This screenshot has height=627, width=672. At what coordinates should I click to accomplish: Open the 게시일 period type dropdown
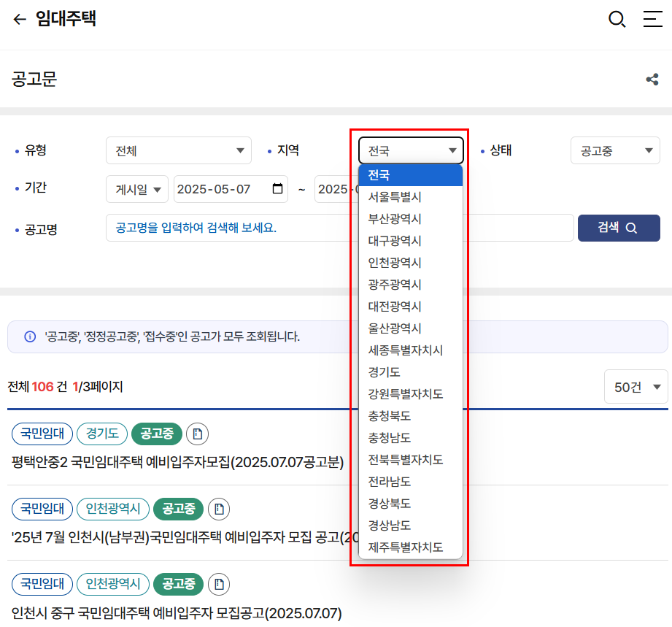(x=137, y=189)
